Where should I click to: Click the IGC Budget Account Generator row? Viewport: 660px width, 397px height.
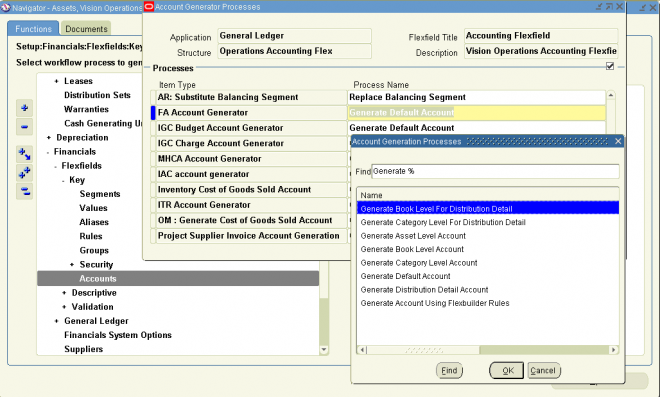(x=251, y=128)
